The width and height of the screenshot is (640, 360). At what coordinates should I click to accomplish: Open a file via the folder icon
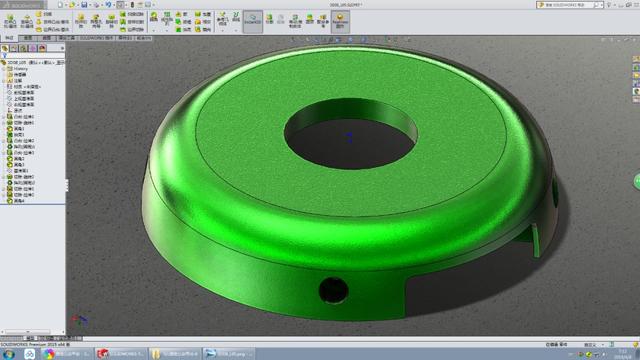[x=72, y=4]
